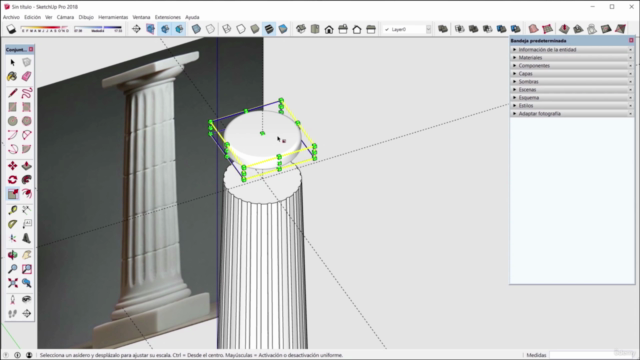Activate the Move tool
The image size is (640, 360).
[x=13, y=166]
